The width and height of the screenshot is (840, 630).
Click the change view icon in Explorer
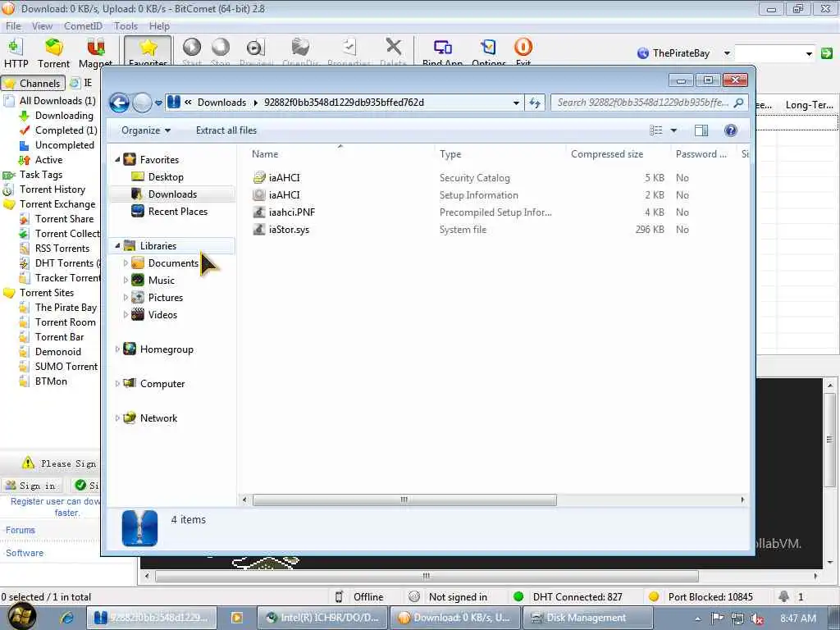tap(655, 130)
